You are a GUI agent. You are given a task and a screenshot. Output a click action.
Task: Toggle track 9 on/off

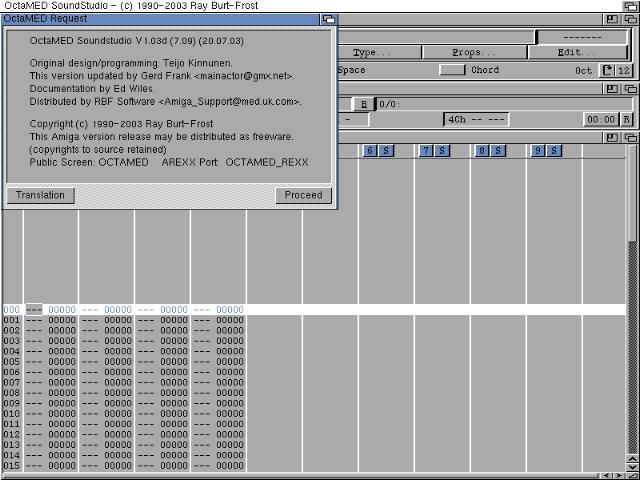[538, 151]
